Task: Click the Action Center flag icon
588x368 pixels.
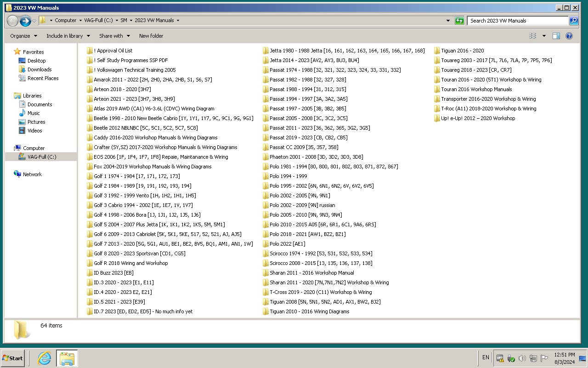Action: (x=544, y=358)
